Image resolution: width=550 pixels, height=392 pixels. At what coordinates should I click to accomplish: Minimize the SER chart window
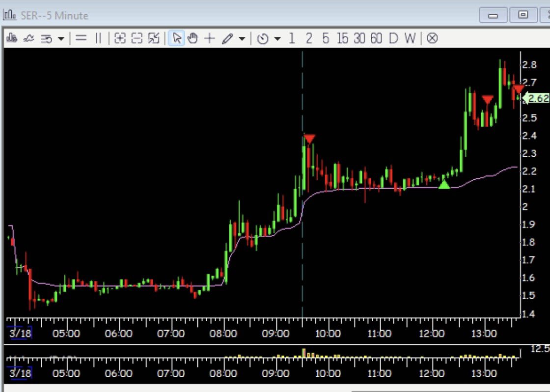[493, 15]
